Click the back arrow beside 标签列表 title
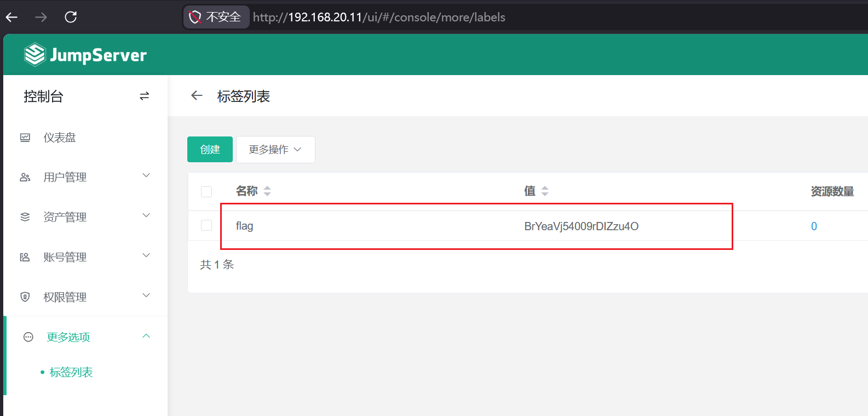The height and width of the screenshot is (416, 868). click(197, 96)
